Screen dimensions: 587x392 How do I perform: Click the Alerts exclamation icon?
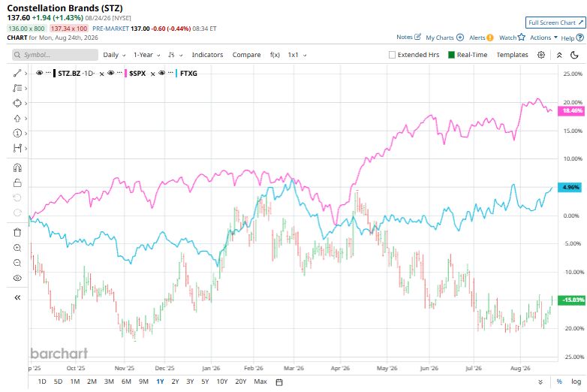489,38
